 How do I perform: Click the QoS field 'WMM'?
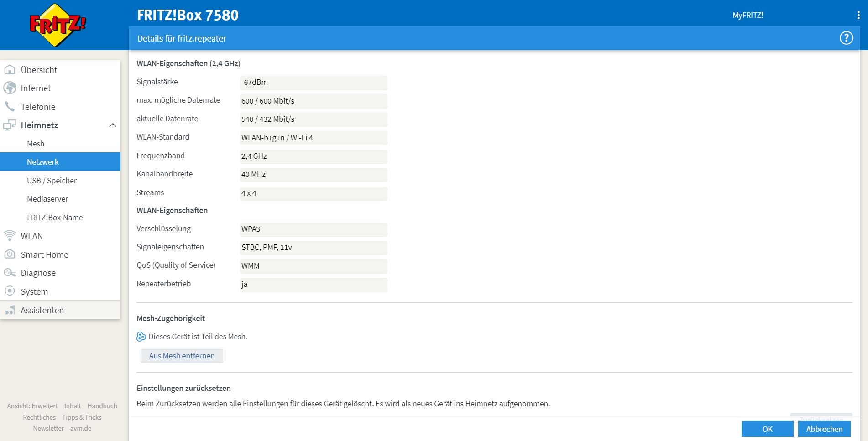coord(314,266)
